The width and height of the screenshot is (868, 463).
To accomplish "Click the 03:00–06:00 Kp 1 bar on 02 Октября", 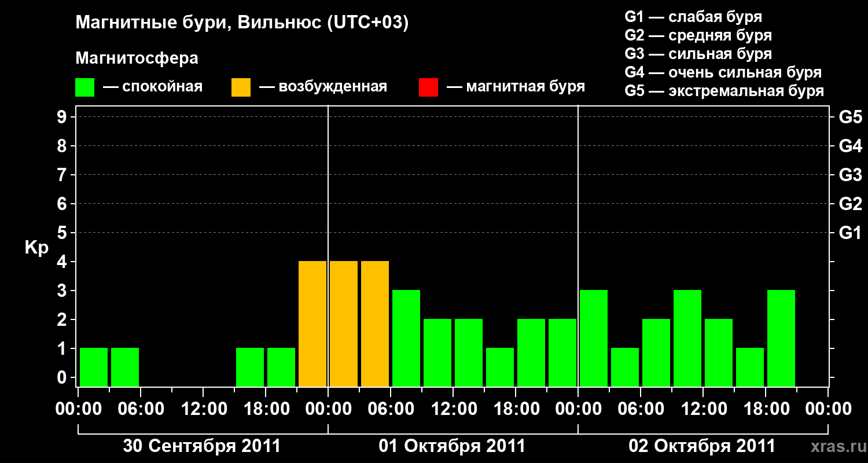I will pyautogui.click(x=625, y=367).
